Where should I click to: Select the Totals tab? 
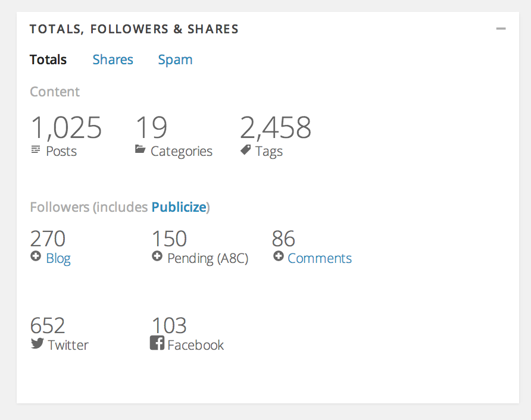click(48, 59)
